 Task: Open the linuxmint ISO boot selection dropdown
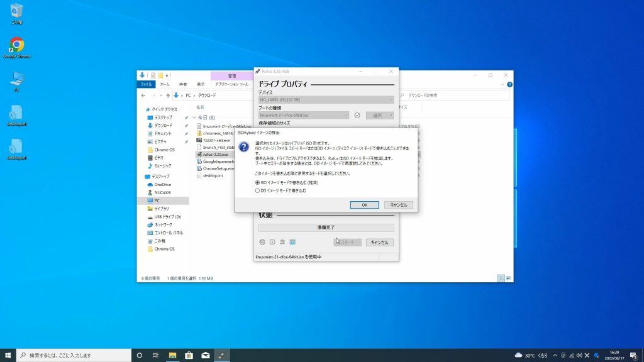pos(304,116)
